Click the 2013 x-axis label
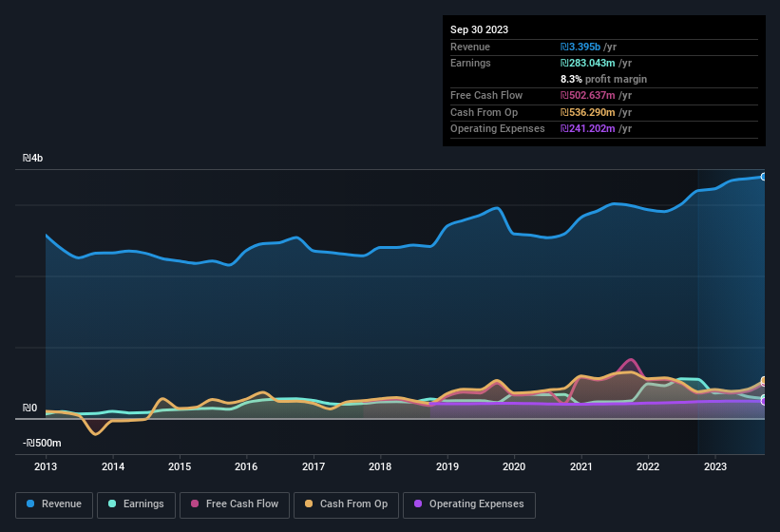This screenshot has height=532, width=780. coord(46,466)
